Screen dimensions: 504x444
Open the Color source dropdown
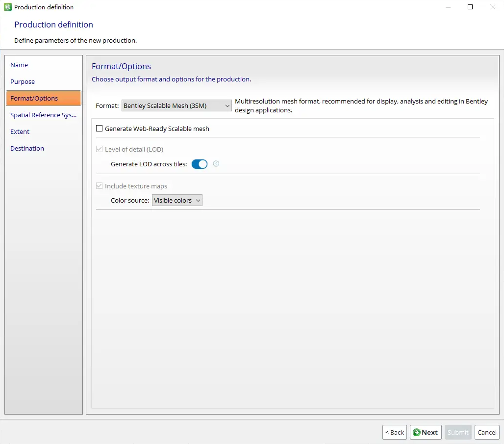pos(177,200)
